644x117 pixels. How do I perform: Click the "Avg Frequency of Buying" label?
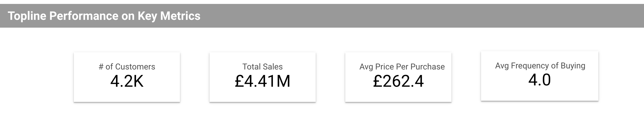(x=540, y=66)
